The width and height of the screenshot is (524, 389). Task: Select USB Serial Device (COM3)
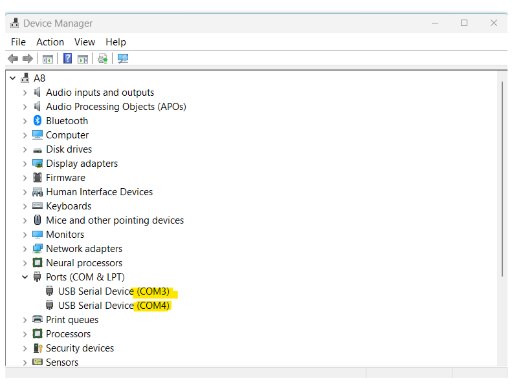point(114,291)
